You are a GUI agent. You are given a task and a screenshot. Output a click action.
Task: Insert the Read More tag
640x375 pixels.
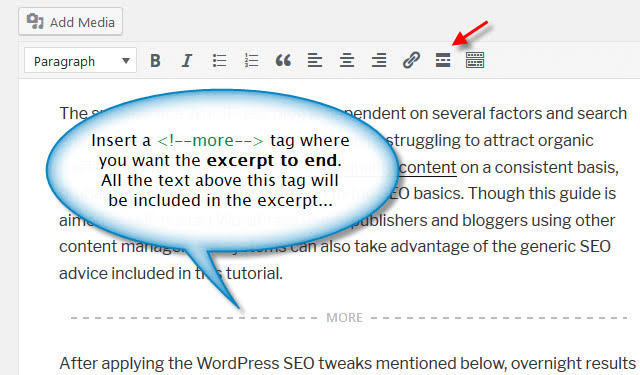[x=443, y=60]
